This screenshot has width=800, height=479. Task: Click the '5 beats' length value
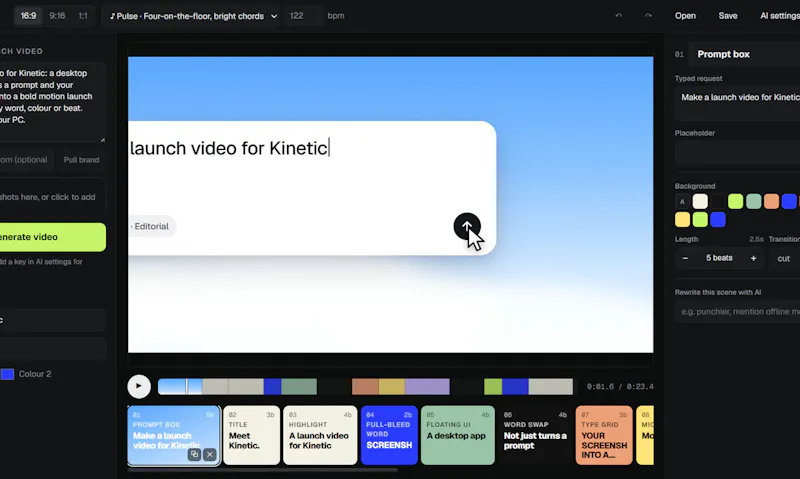719,258
